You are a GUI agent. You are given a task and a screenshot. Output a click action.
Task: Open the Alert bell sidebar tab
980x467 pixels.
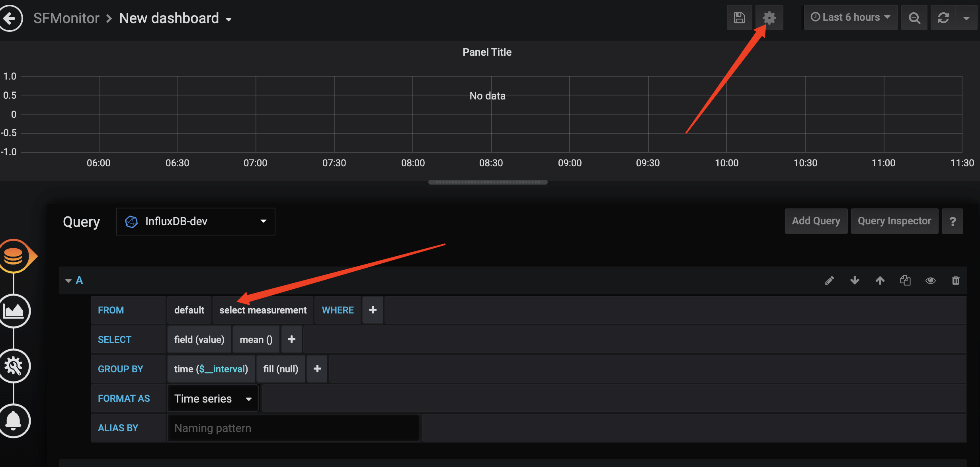14,420
